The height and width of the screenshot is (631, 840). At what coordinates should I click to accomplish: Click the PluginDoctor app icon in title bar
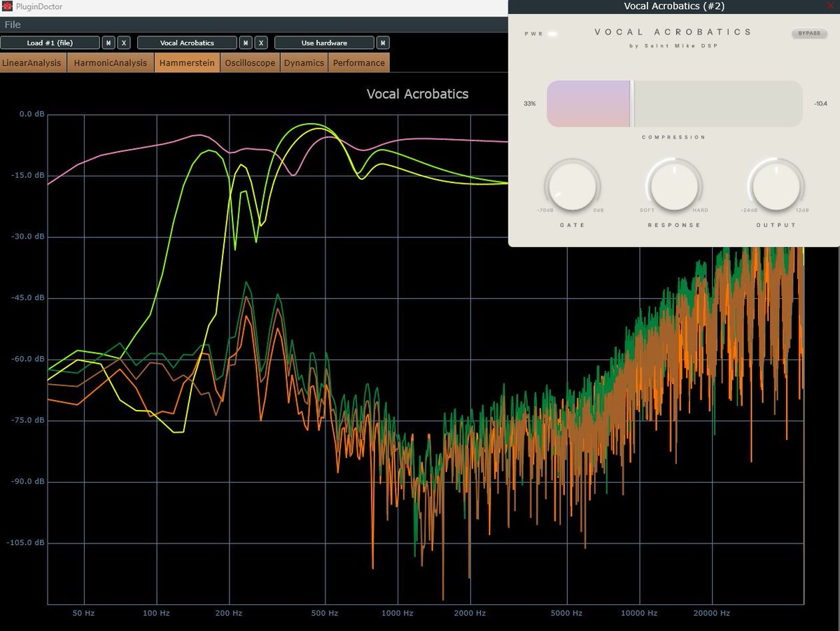click(6, 6)
